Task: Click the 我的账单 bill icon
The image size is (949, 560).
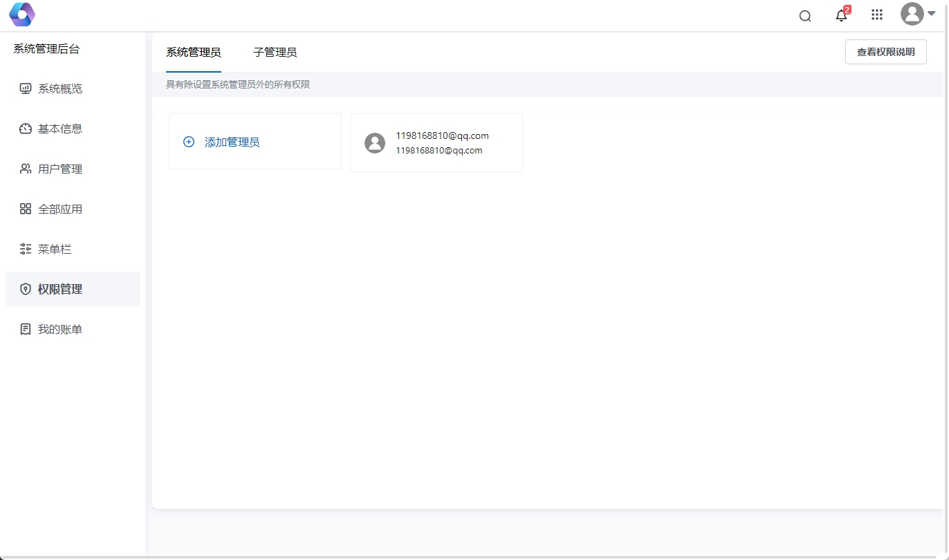Action: pos(26,329)
